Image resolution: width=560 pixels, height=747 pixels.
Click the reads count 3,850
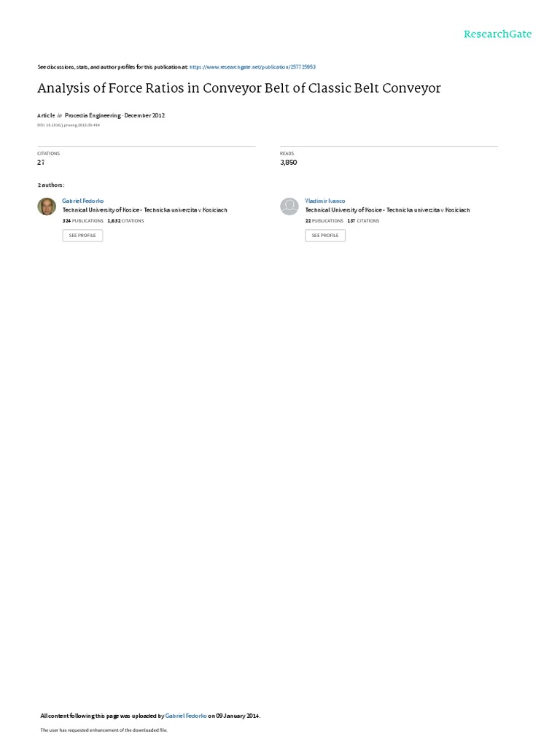click(x=289, y=163)
